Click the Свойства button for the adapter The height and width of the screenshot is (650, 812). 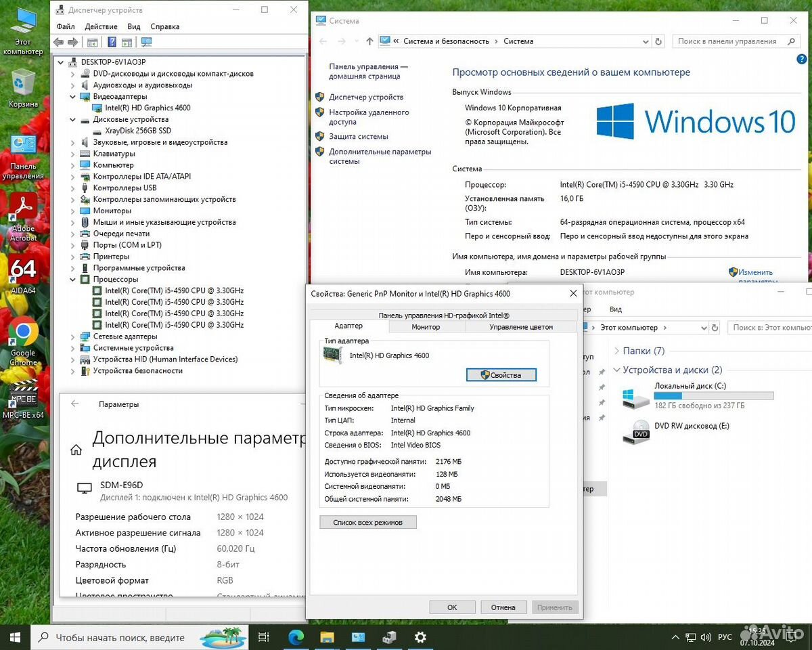[501, 375]
